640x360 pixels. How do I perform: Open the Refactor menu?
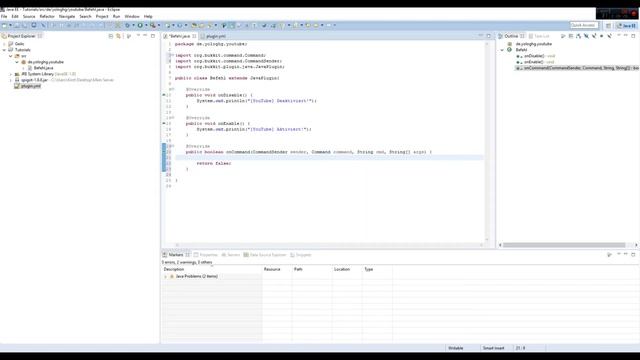(47, 16)
